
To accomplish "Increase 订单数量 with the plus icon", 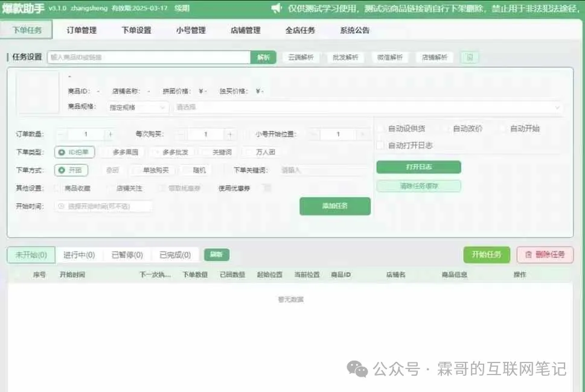I will [110, 134].
